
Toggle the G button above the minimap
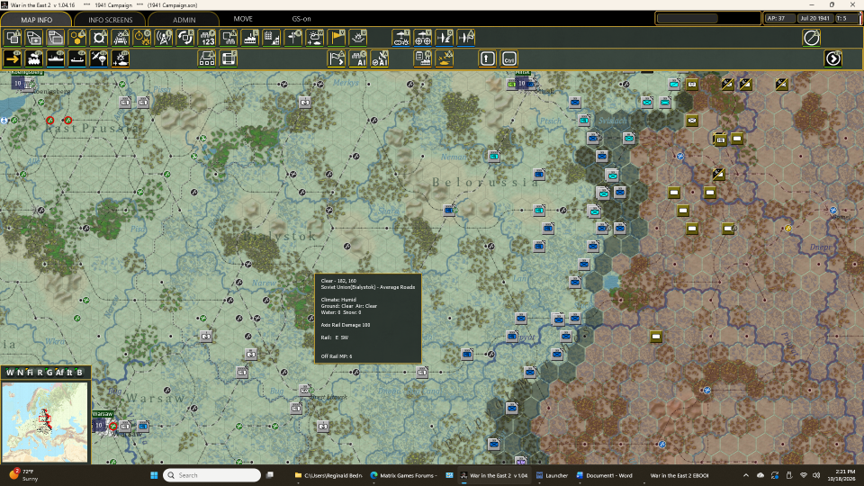(49, 372)
